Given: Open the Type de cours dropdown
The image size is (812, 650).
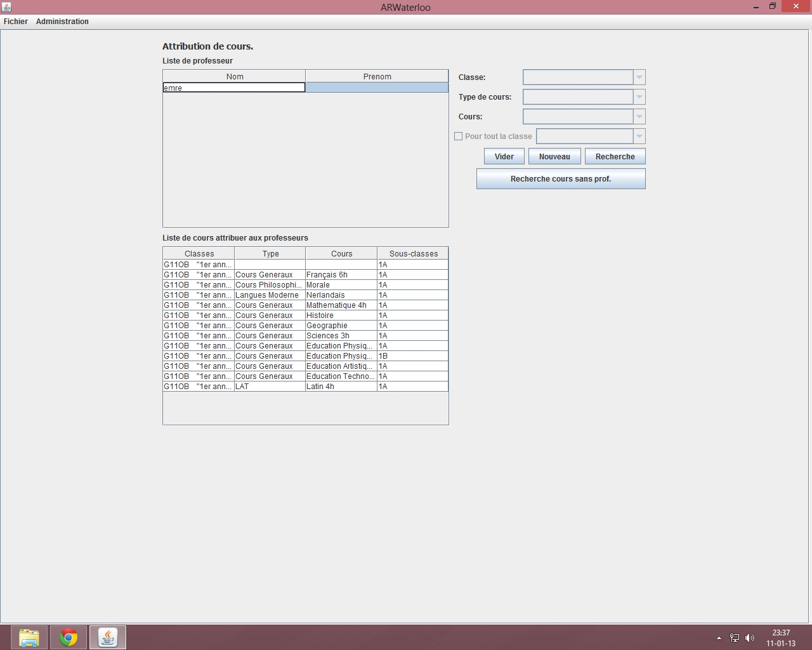Looking at the screenshot, I should pos(639,97).
